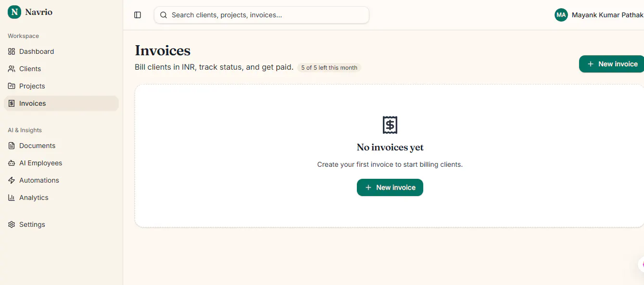The height and width of the screenshot is (285, 644).
Task: Click the Navrio logo icon
Action: coord(14,12)
